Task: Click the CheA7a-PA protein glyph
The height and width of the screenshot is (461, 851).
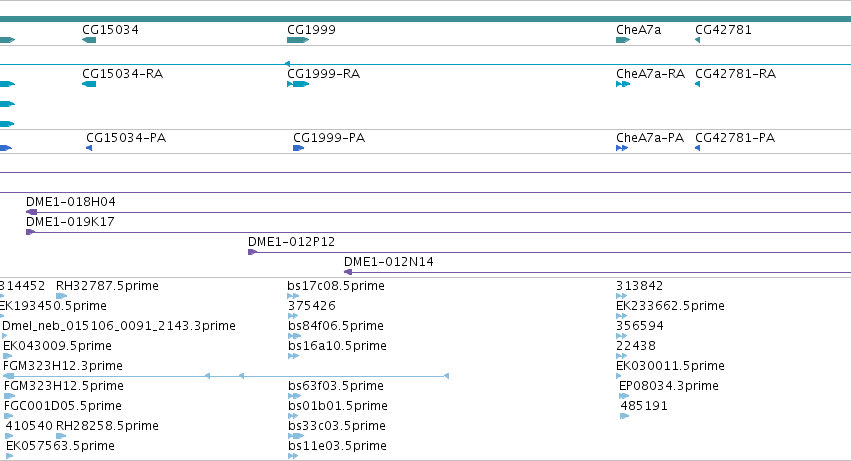Action: [622, 148]
